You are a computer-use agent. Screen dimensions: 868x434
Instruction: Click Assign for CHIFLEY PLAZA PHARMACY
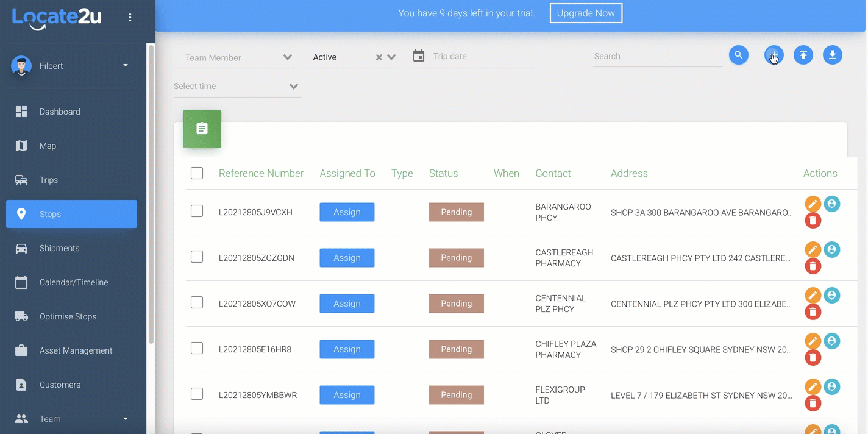(347, 349)
